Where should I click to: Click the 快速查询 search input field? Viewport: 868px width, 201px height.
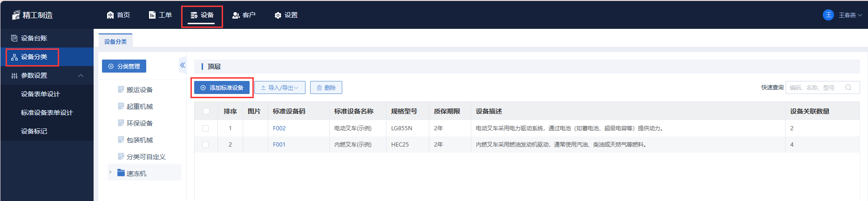[822, 87]
